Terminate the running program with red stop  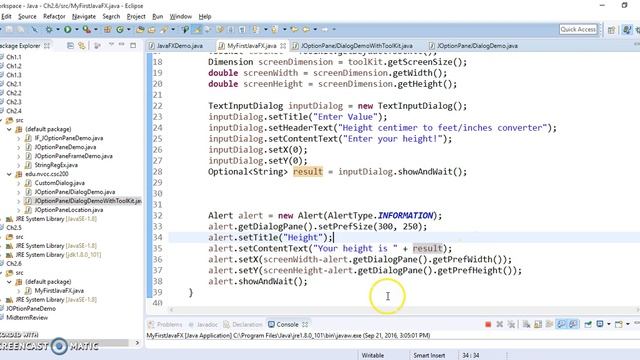coord(488,324)
